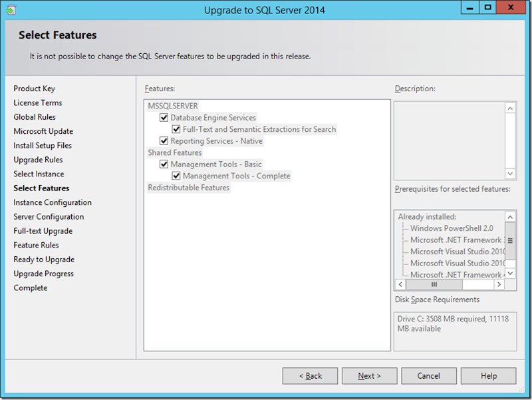Select first Microsoft Visual Studio 2010 prerequisite

pyautogui.click(x=458, y=252)
